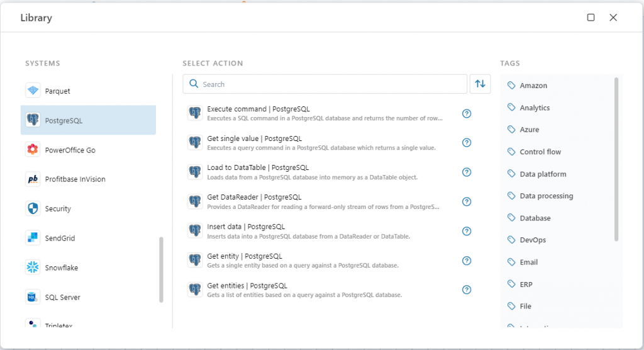Click the Tags panel scrollbar

click(616, 159)
